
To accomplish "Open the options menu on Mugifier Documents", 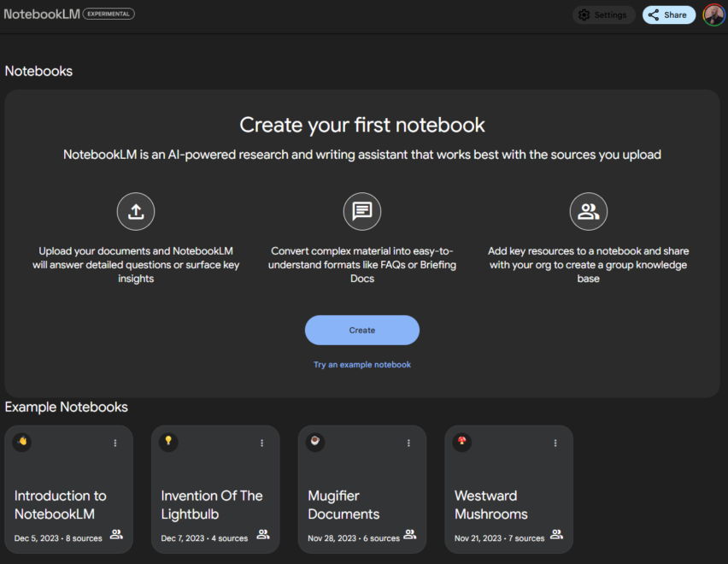I will [408, 443].
